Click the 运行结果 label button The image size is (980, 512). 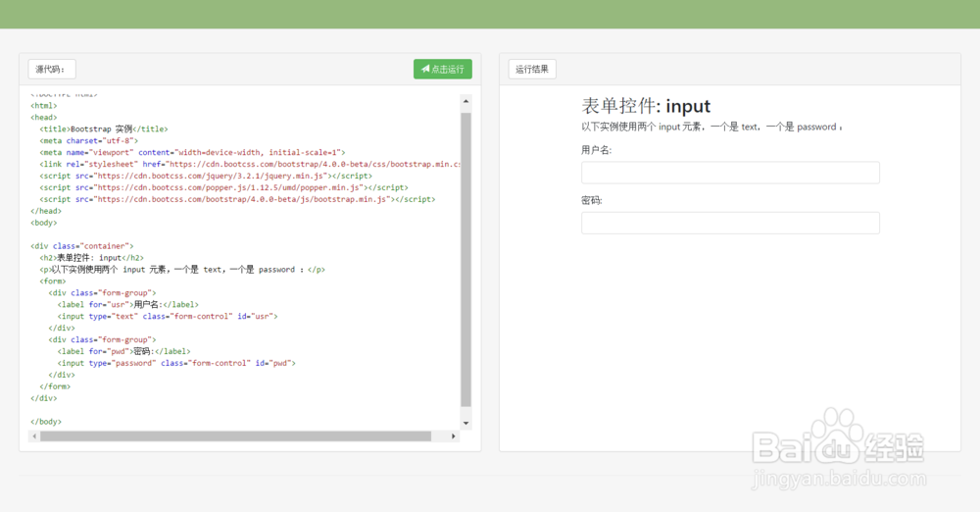click(x=532, y=69)
